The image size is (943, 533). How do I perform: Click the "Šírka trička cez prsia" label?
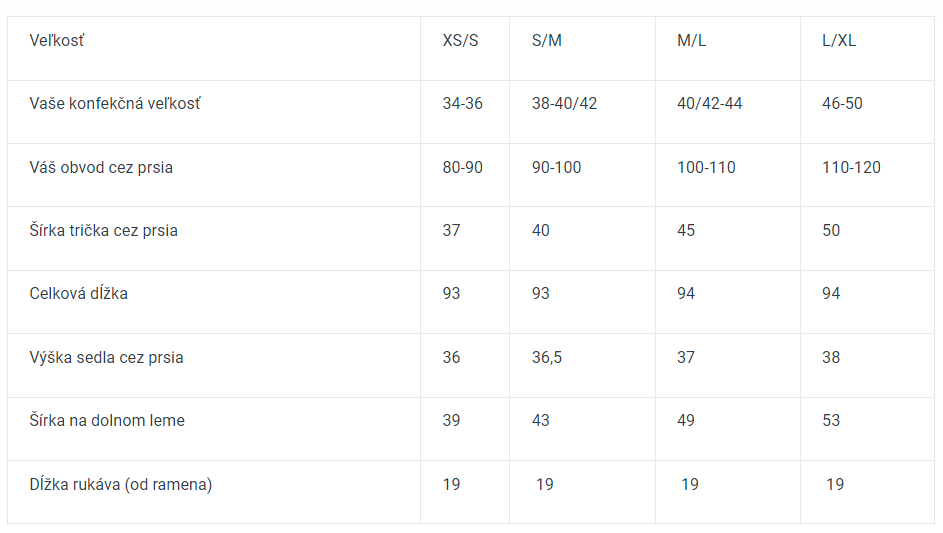click(104, 231)
